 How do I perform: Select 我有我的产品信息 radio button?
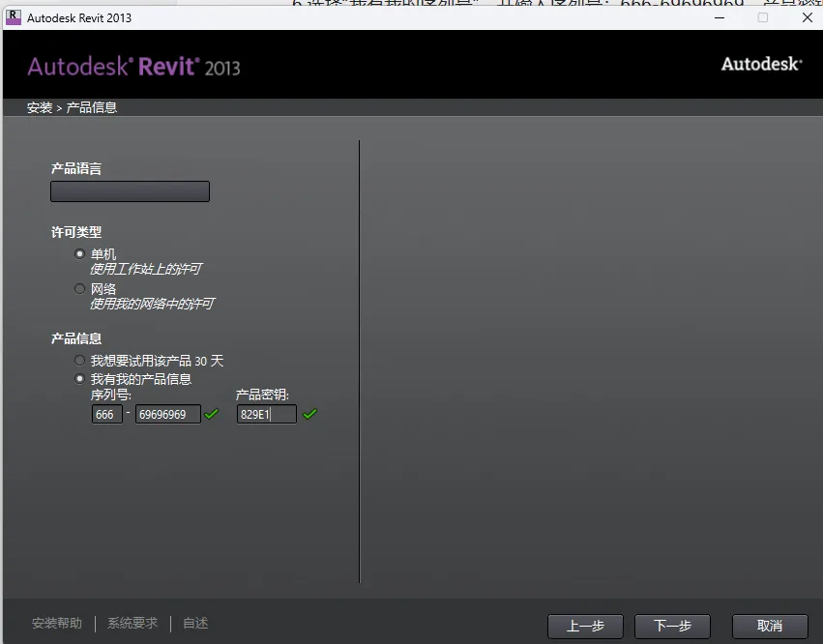coord(79,378)
